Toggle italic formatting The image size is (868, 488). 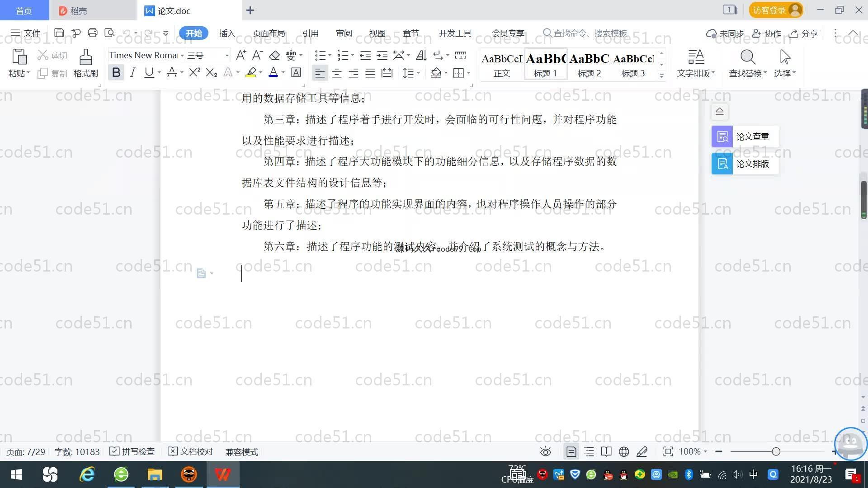click(132, 73)
